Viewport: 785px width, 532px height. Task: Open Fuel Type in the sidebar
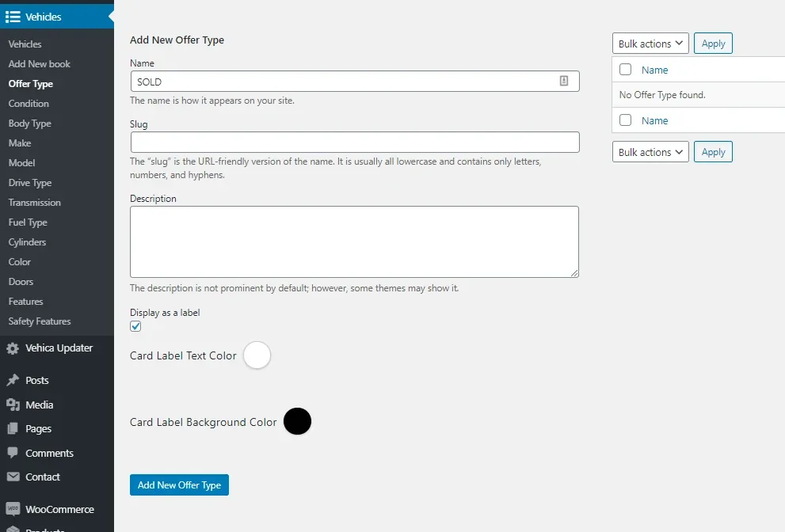[x=28, y=222]
